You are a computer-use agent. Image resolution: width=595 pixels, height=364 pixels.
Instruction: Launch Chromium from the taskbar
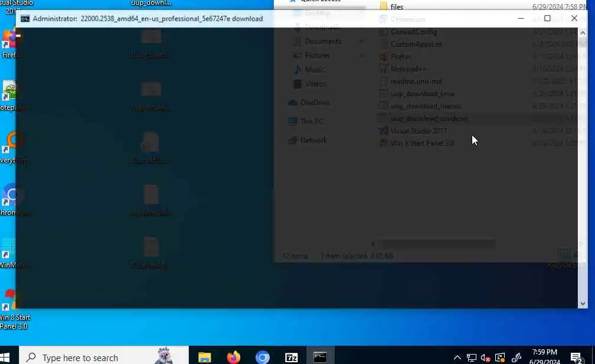[262, 357]
